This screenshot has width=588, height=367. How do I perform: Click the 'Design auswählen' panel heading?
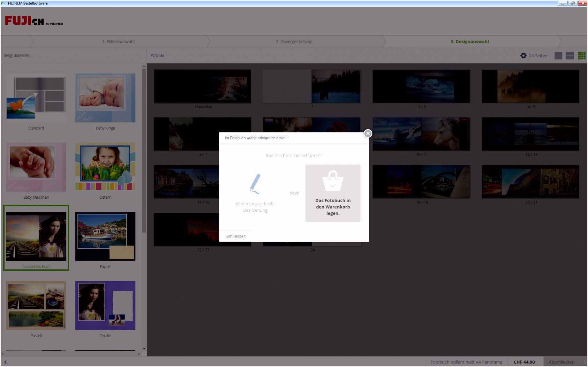point(17,55)
